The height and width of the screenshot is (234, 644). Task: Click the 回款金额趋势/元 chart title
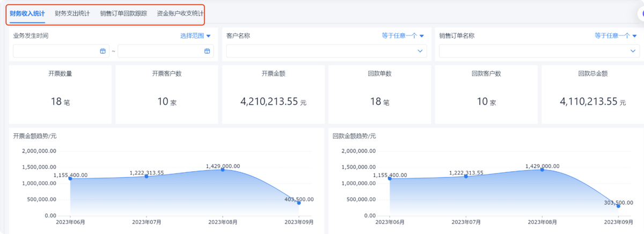[354, 136]
